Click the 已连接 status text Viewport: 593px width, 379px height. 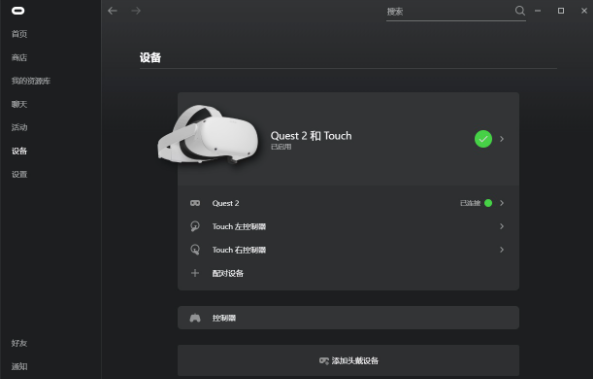pyautogui.click(x=470, y=203)
